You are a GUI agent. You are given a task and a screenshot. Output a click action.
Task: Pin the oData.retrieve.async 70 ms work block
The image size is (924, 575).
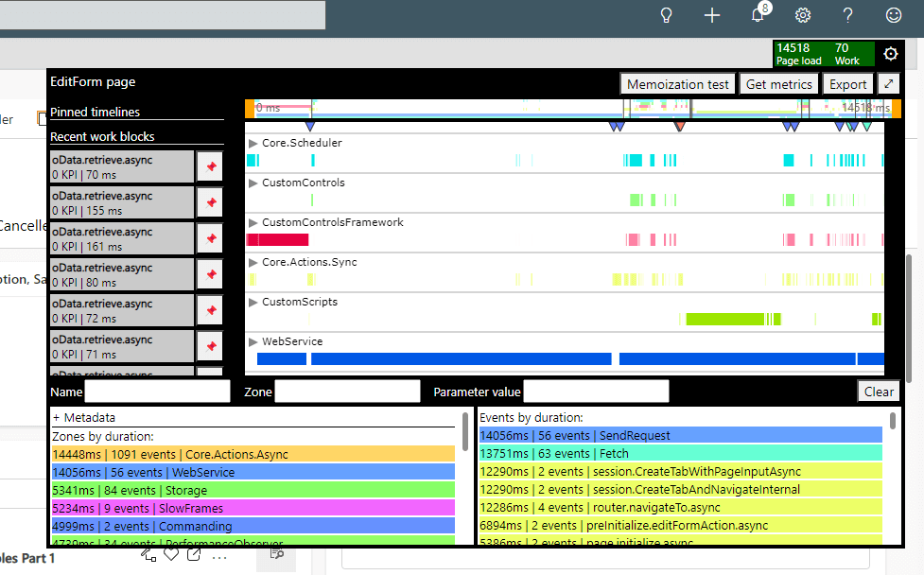click(210, 166)
